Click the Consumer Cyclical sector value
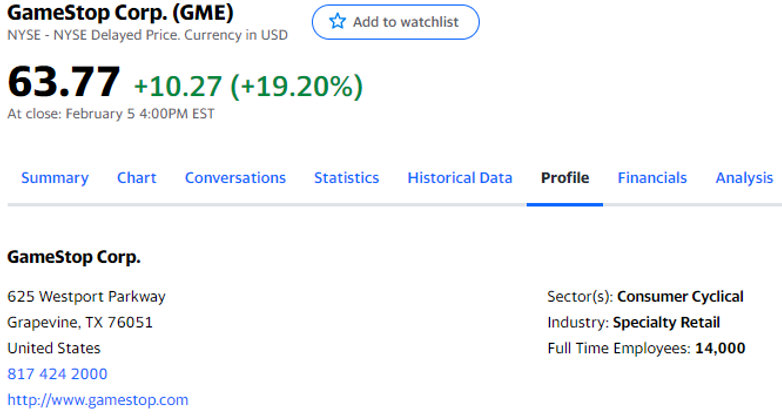 (680, 296)
